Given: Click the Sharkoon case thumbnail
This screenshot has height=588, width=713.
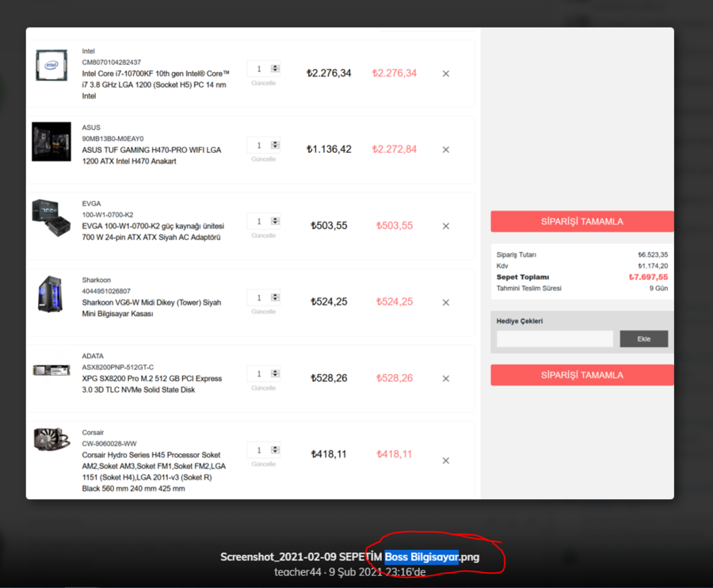Looking at the screenshot, I should [x=50, y=294].
